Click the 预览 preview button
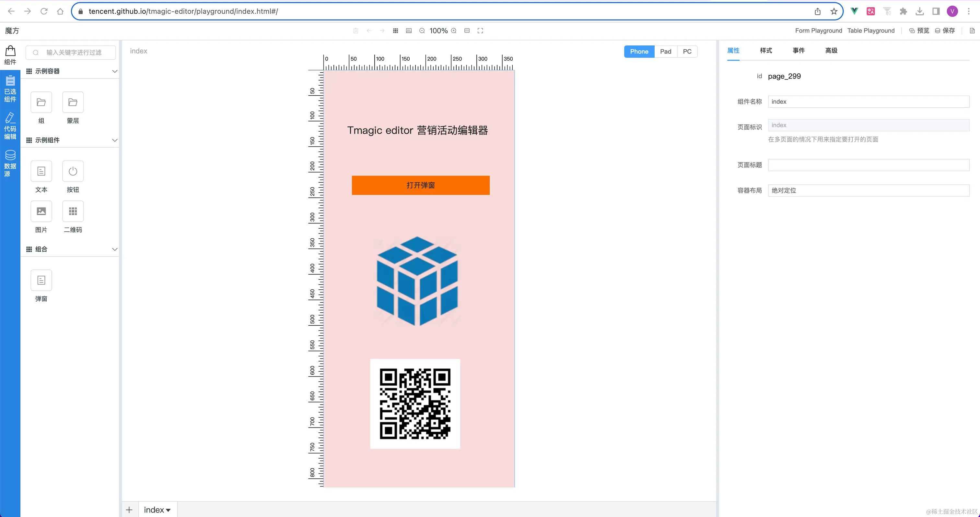Screen dimensions: 980x517 click(x=919, y=31)
